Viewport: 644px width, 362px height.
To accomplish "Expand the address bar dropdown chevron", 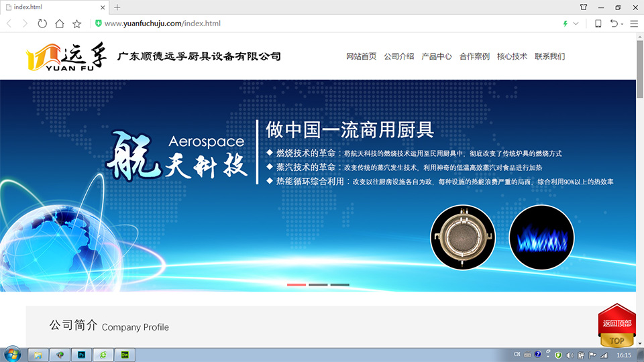I will [x=576, y=23].
